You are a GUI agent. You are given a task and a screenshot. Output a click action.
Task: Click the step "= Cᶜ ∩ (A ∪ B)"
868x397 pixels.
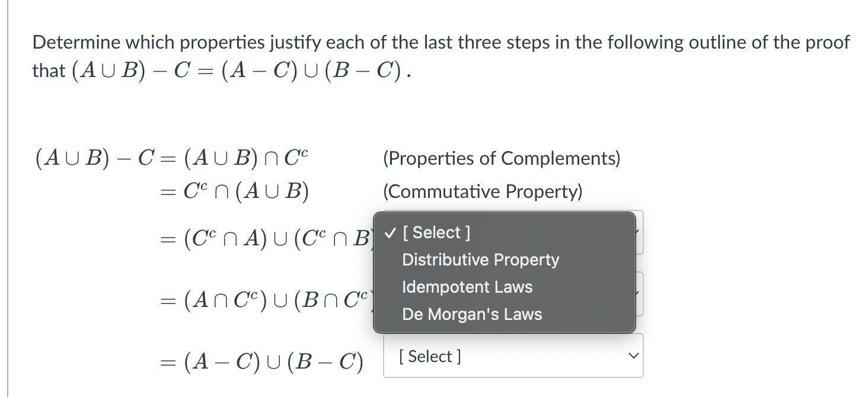coord(234,191)
